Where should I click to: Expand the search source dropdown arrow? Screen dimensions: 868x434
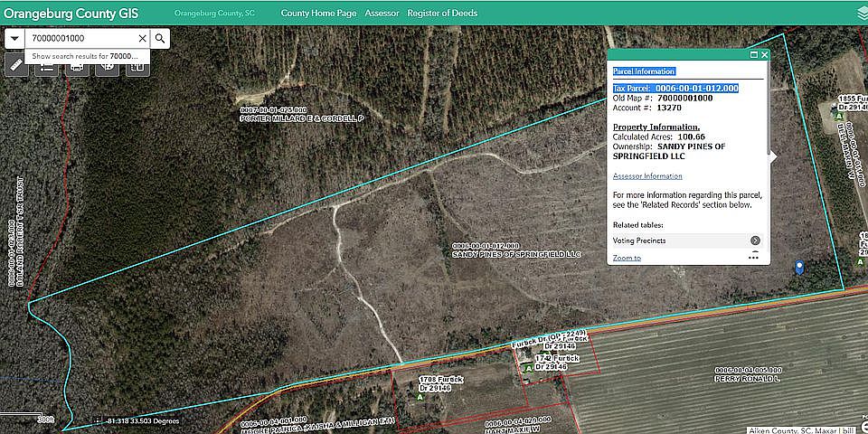click(x=15, y=38)
